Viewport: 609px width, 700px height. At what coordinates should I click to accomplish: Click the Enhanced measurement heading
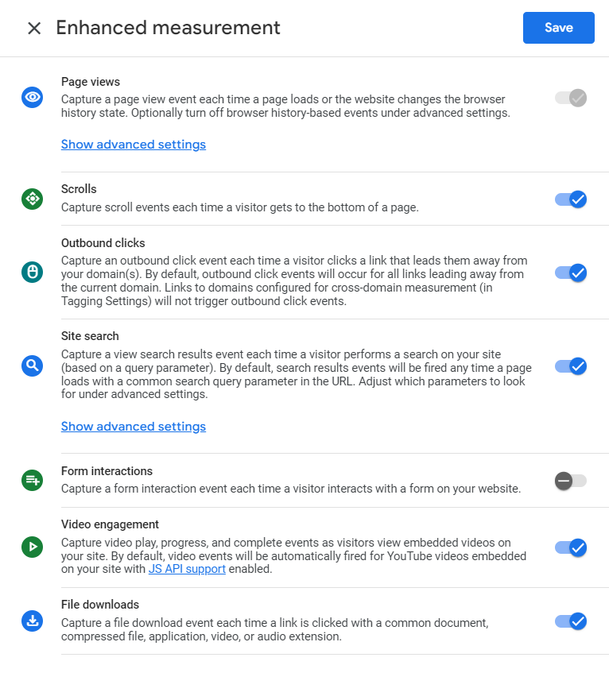168,28
